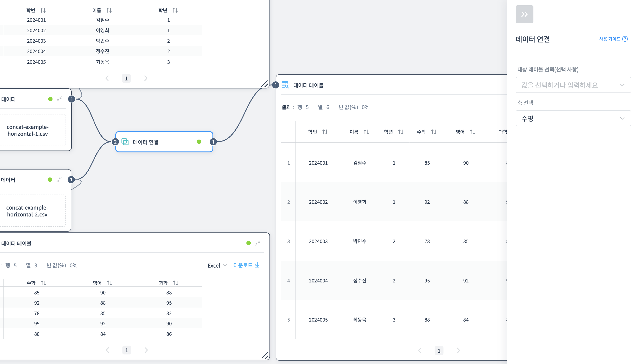Open the target label selection dropdown
The image size is (633, 364).
click(573, 85)
